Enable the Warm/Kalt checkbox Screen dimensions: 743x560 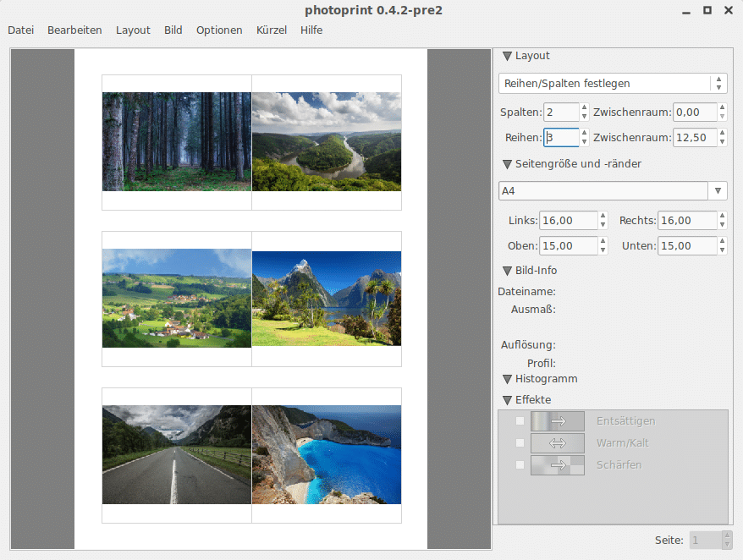tap(520, 443)
